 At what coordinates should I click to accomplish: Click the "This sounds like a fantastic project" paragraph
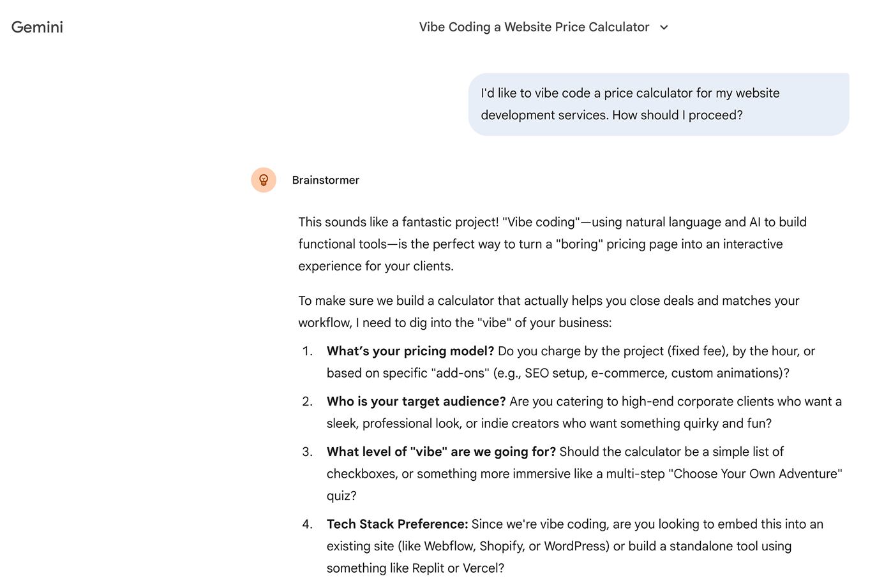coord(552,244)
